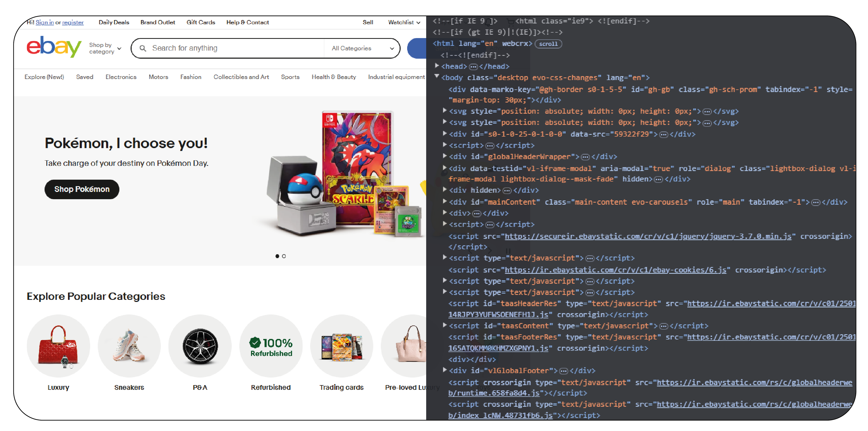Select Health & Beauty category
The image size is (868, 431).
tap(334, 77)
